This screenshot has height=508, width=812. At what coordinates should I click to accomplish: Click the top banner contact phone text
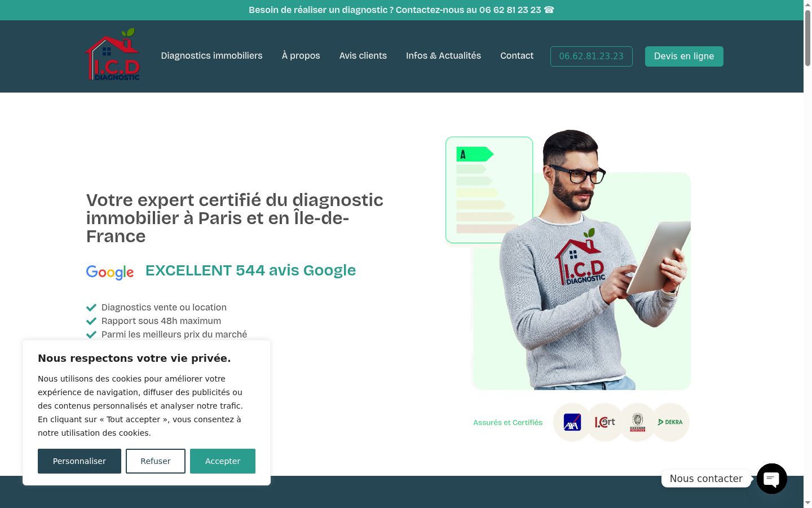coord(401,10)
